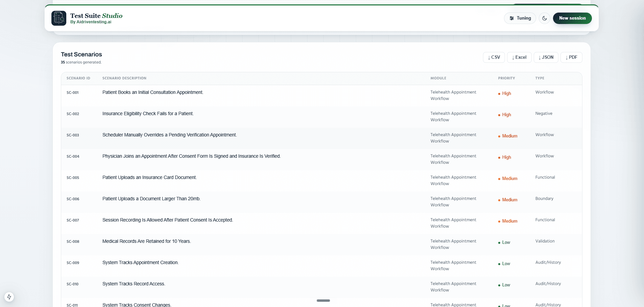The height and width of the screenshot is (307, 644).
Task: Click the Telehealth Appointment Workflow module of SC-007
Action: pos(453,223)
